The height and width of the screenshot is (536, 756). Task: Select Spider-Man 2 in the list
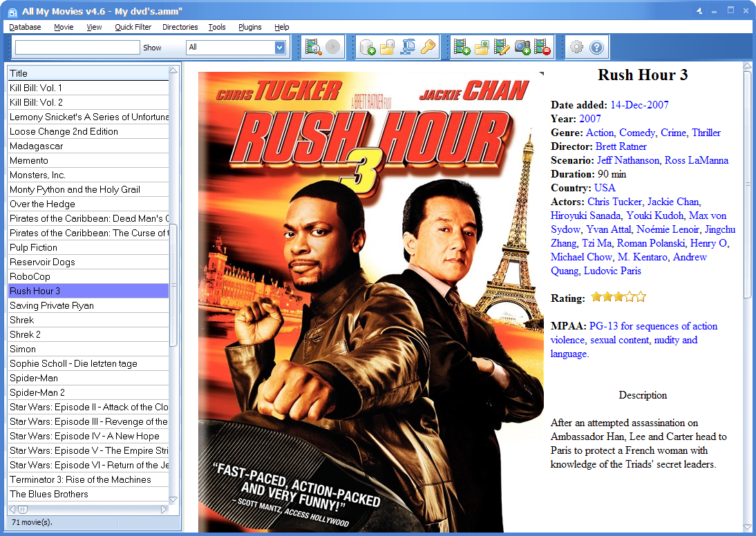pos(88,392)
